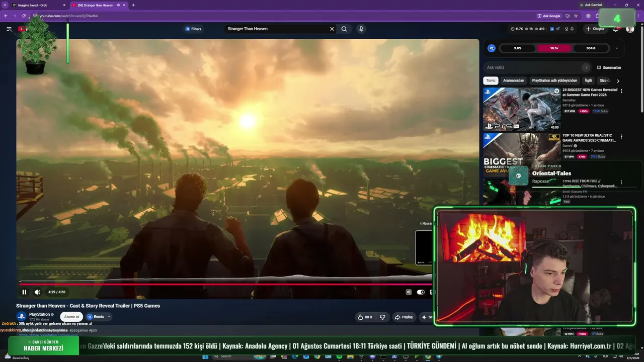644x362 pixels.
Task: Clear the search box with the X icon
Action: point(332,29)
